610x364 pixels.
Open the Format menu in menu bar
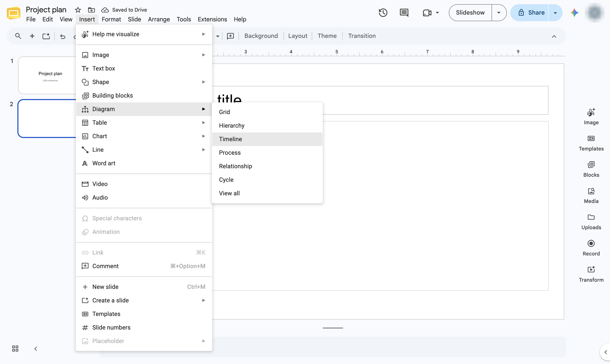point(111,19)
